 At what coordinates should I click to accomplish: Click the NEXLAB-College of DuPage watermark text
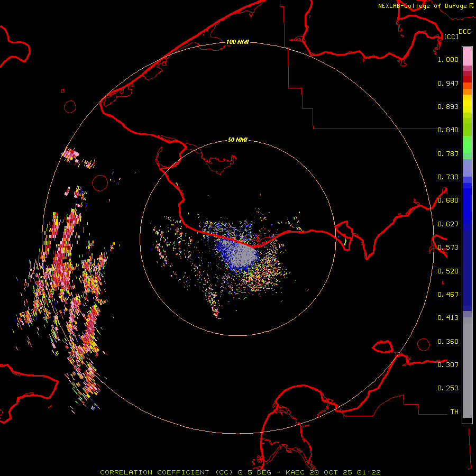[x=422, y=6]
